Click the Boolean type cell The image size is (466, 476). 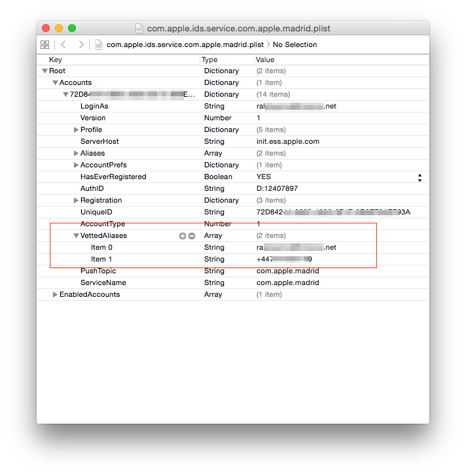click(x=218, y=177)
